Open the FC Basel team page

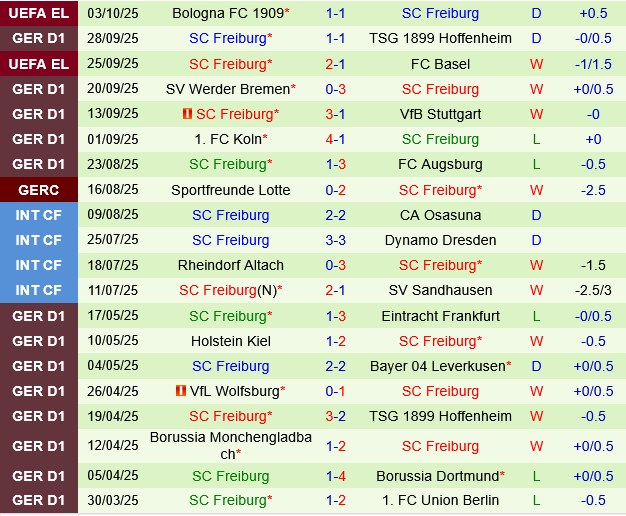click(440, 64)
